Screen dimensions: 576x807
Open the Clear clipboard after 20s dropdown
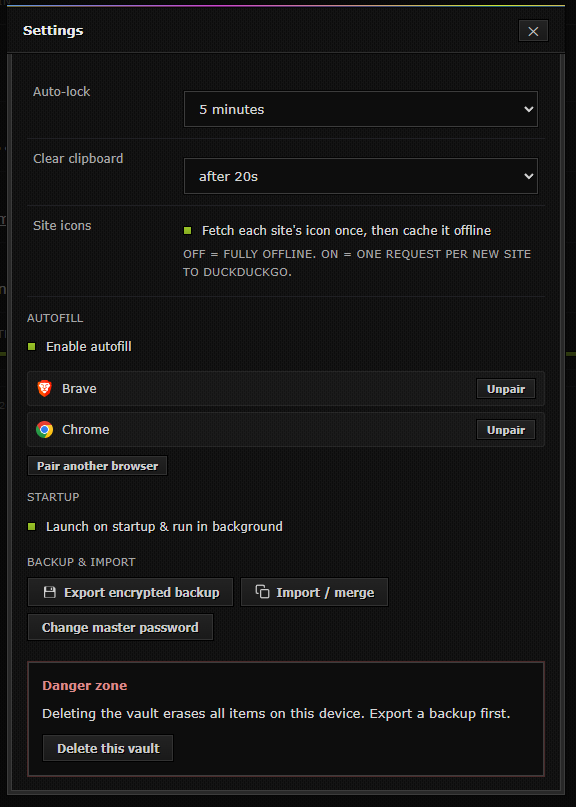point(361,176)
